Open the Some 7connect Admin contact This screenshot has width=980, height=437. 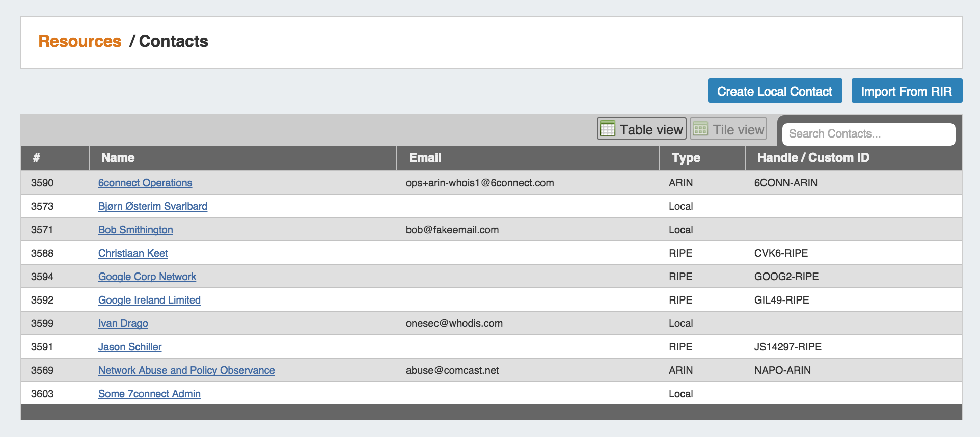[149, 394]
